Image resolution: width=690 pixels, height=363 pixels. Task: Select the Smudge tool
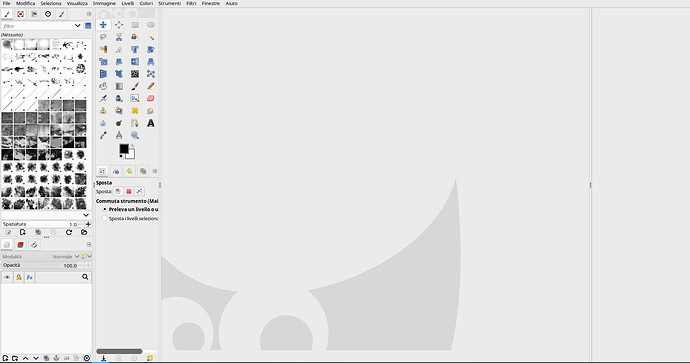150,111
